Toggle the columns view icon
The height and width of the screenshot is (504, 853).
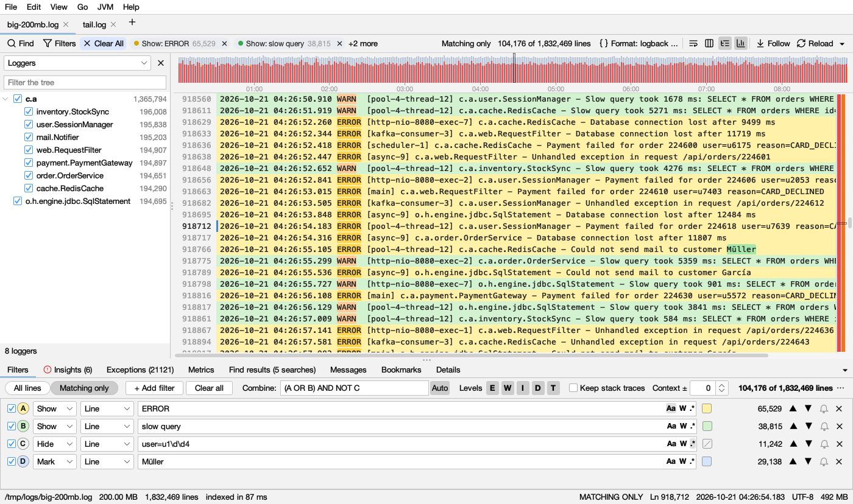[709, 43]
